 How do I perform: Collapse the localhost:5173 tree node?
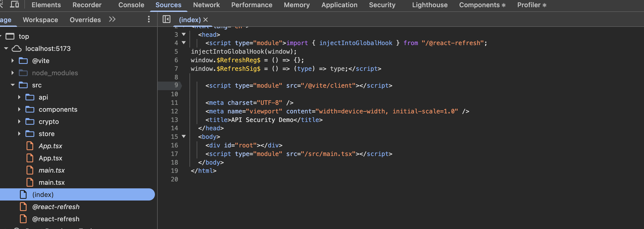[6, 48]
